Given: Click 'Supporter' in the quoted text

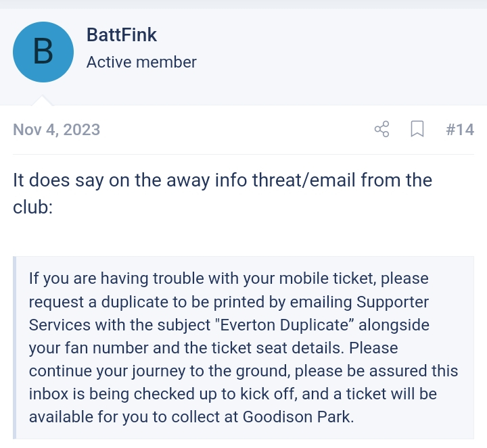Looking at the screenshot, I should (x=392, y=302).
